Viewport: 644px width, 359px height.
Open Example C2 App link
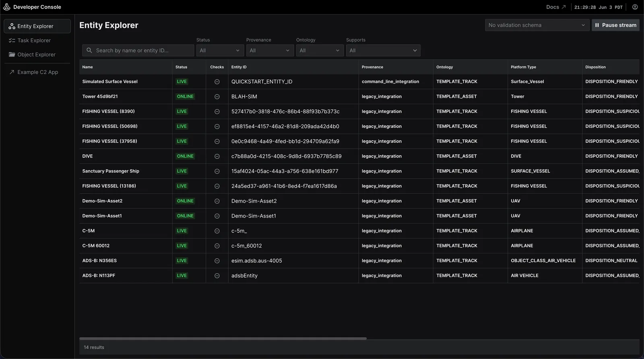37,72
